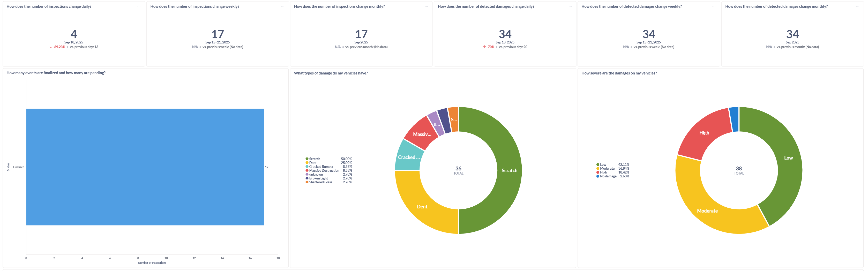Image resolution: width=868 pixels, height=271 pixels.
Task: Select the red High slice in severity donut
Action: tap(704, 133)
